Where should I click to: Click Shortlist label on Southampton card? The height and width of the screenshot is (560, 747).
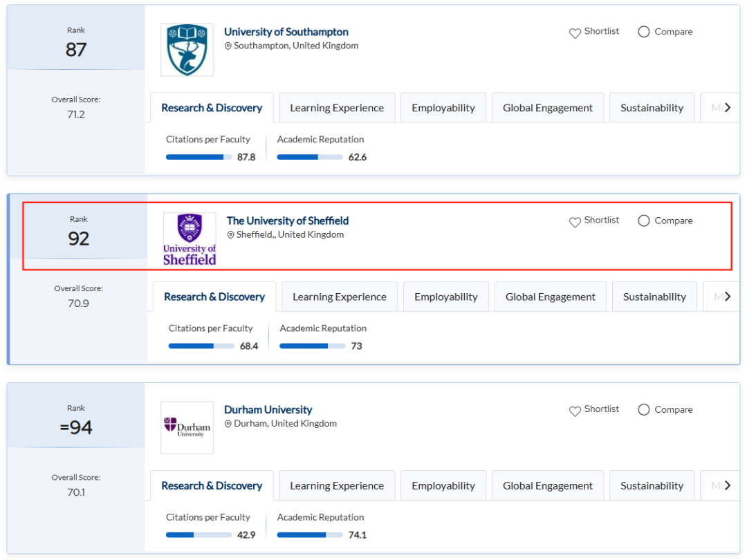602,31
